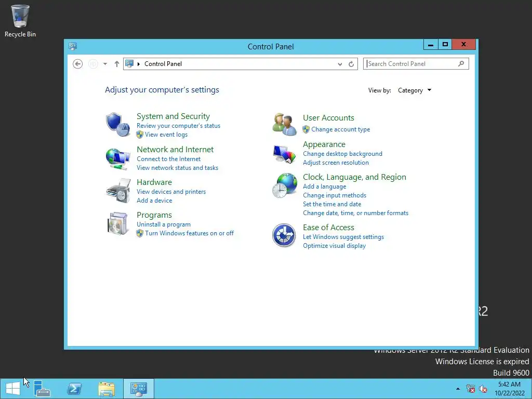The height and width of the screenshot is (399, 532).
Task: Click Add a language link
Action: coord(324,187)
